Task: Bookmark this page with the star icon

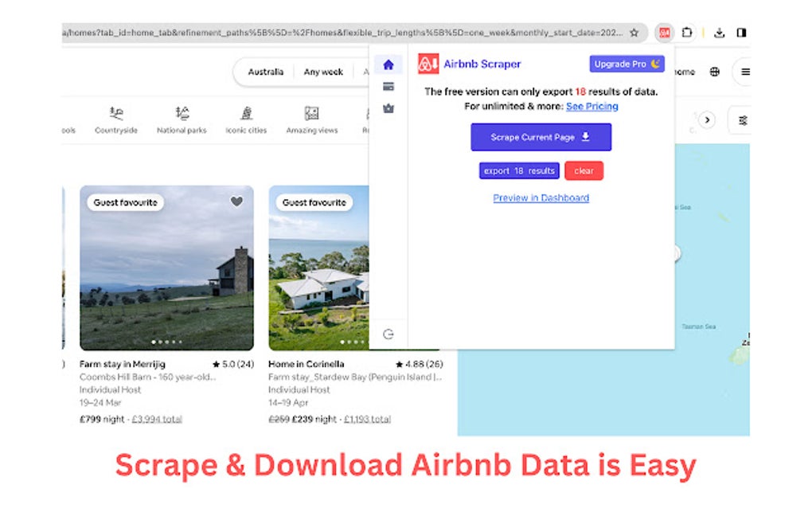Action: click(x=634, y=33)
